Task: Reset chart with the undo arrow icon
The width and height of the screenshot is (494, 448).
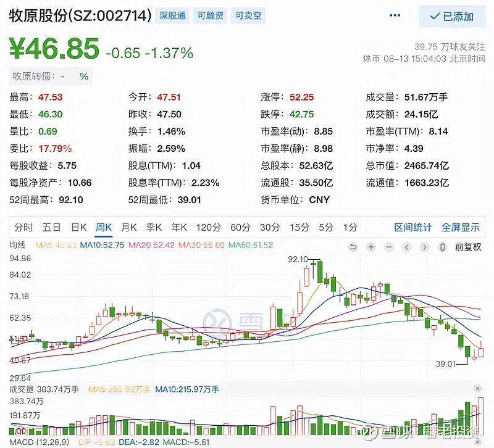Action: (353, 247)
